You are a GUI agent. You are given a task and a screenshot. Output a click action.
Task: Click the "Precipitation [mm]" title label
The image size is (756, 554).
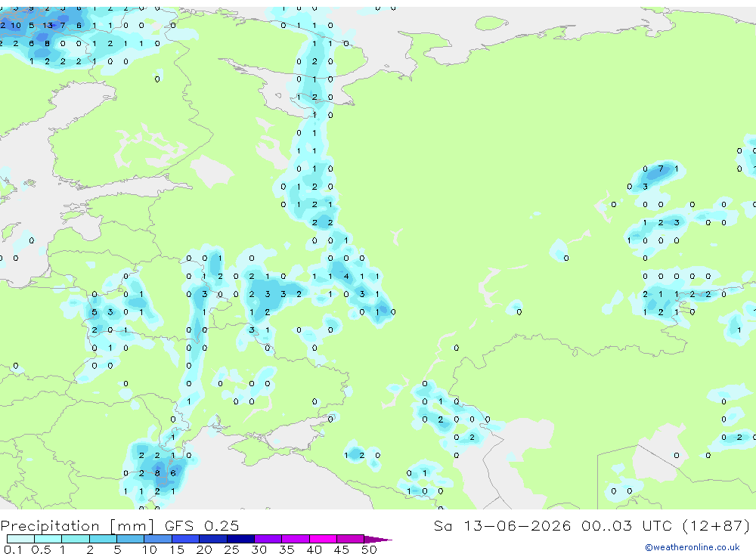coord(77,526)
